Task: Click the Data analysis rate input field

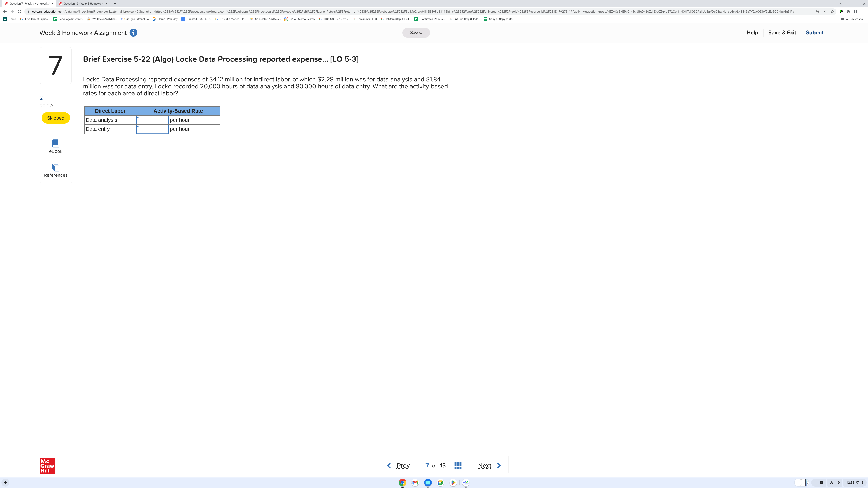Action: coord(152,120)
